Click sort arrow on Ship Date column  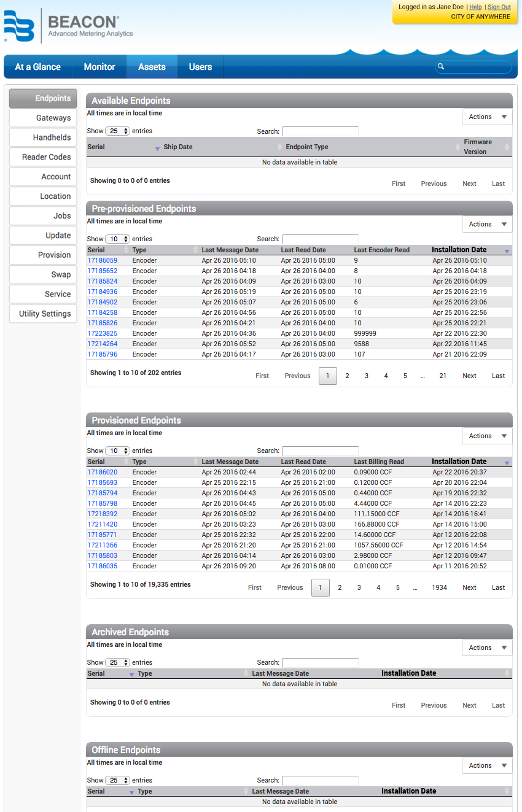click(280, 147)
